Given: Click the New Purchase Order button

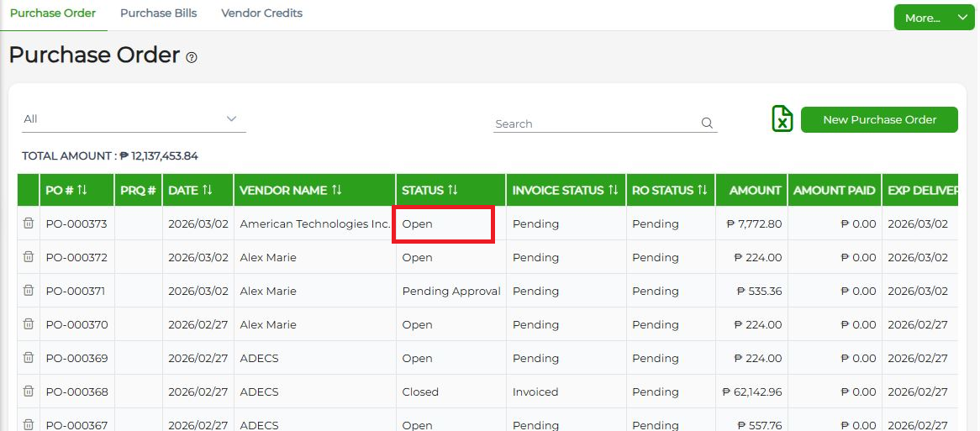Looking at the screenshot, I should (879, 119).
